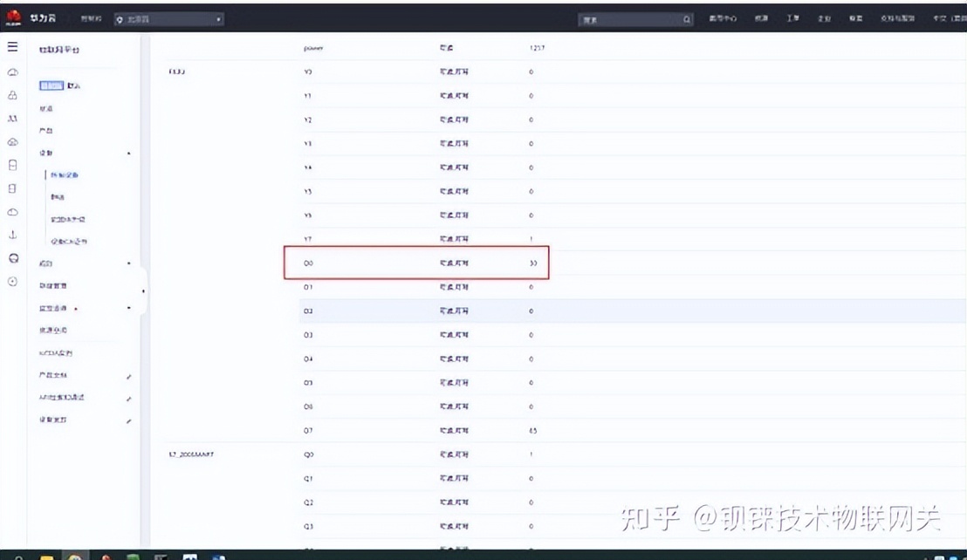This screenshot has width=967, height=560.
Task: Click the pencil icon next to API在线调试
Action: point(128,399)
